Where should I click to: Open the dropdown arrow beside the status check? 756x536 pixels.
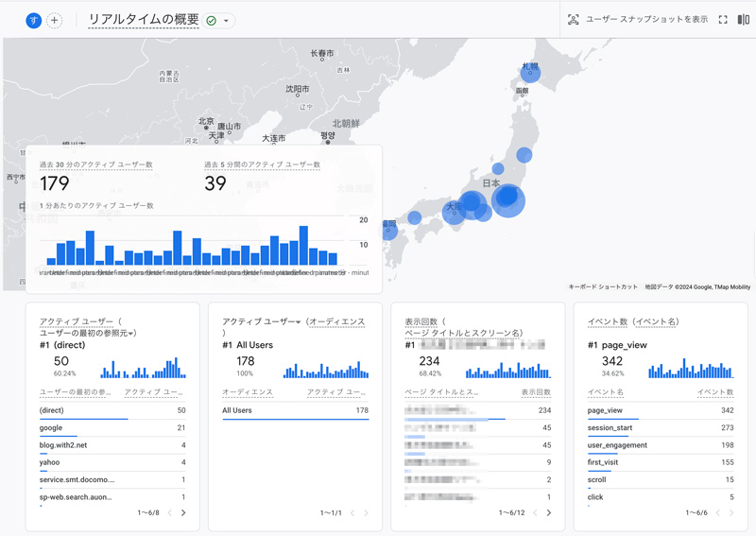point(226,21)
